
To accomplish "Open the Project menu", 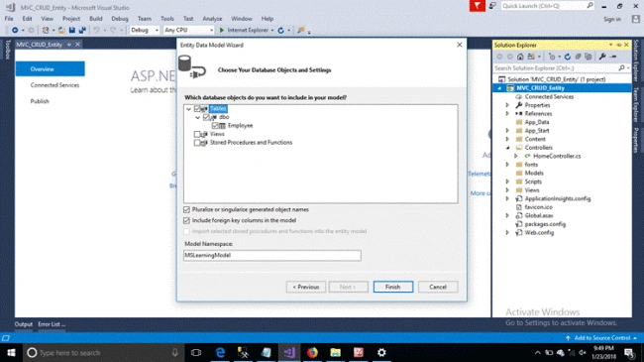I will [x=71, y=19].
